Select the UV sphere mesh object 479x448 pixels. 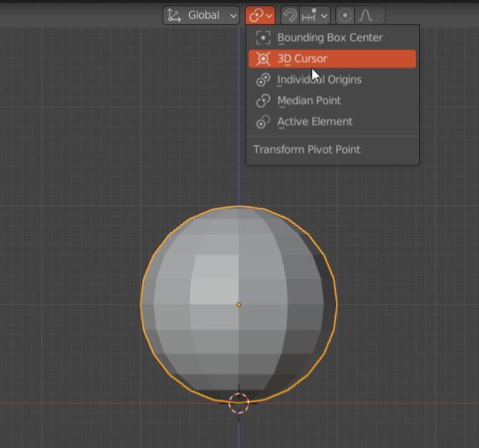(x=239, y=304)
